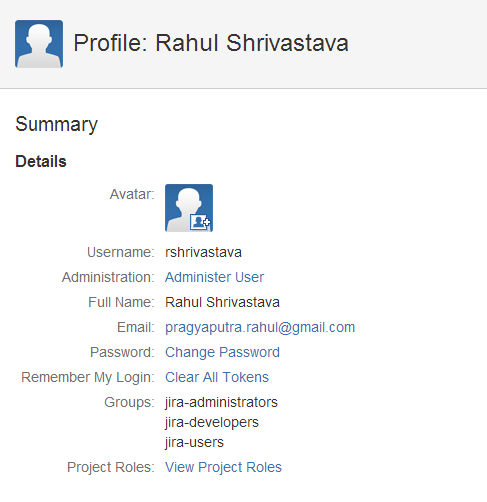Click the Details section heading
Screen dimensions: 487x502
pyautogui.click(x=41, y=161)
